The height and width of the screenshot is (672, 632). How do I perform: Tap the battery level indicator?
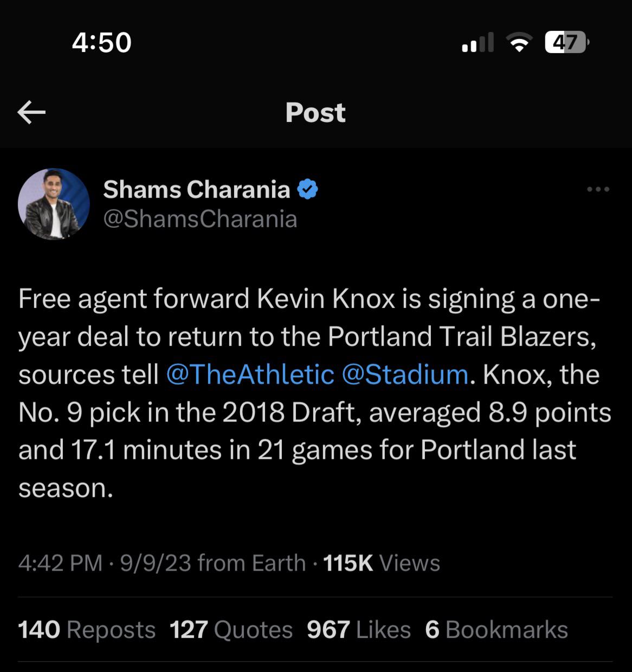coord(566,42)
